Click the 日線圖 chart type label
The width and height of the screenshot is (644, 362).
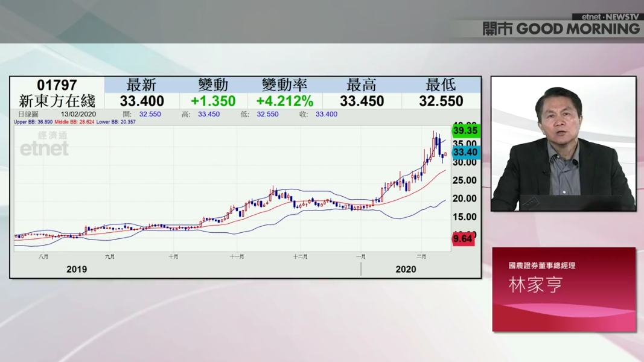28,114
